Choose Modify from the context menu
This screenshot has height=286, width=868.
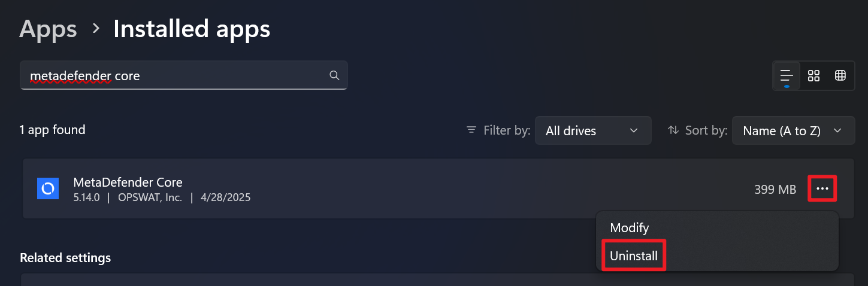(629, 228)
